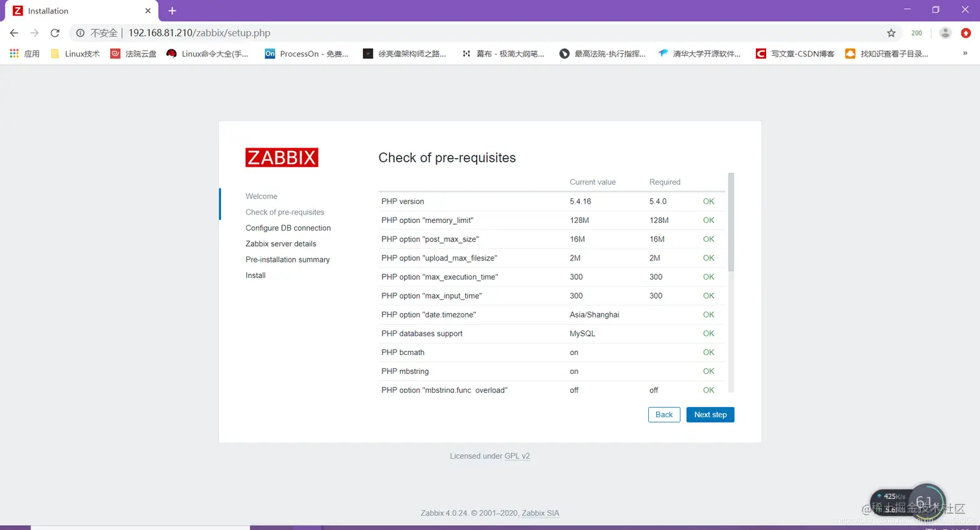Image resolution: width=980 pixels, height=530 pixels.
Task: Open the 最高法院-执行指挥 bookmark
Action: point(602,54)
